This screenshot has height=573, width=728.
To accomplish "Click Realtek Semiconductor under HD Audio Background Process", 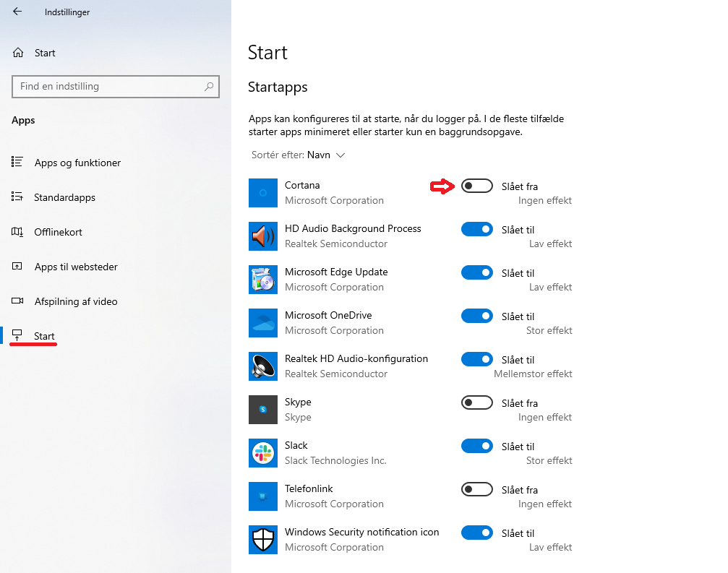I will pos(336,244).
